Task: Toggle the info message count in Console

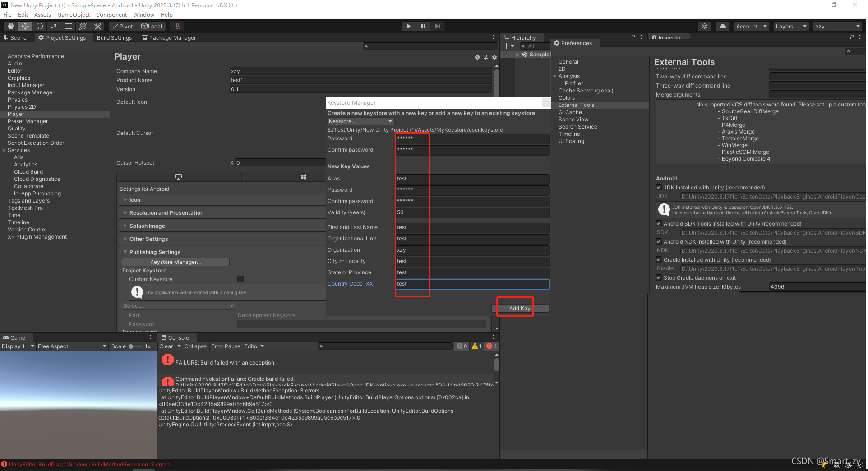Action: tap(462, 346)
